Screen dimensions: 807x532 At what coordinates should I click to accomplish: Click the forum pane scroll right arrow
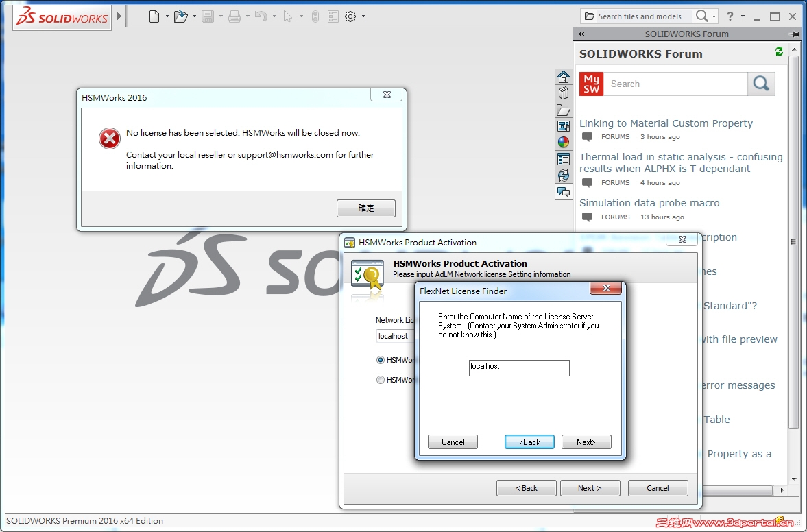coord(782,490)
